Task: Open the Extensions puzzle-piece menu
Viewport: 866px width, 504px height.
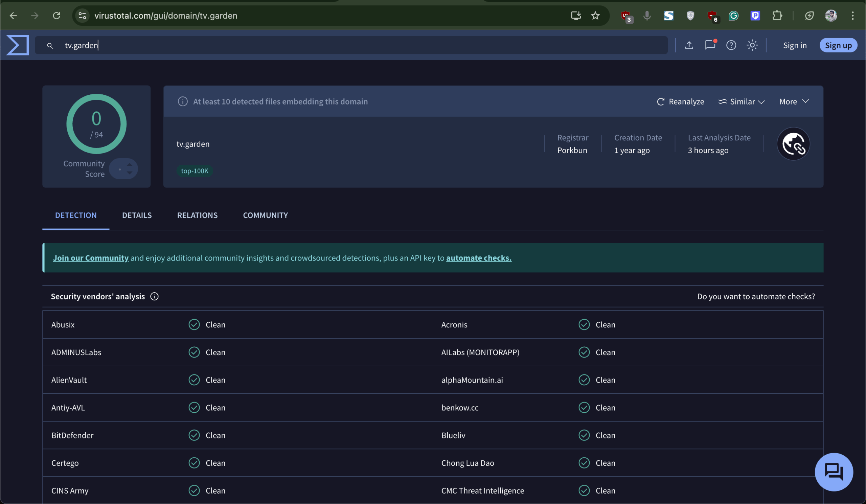Action: (x=777, y=16)
